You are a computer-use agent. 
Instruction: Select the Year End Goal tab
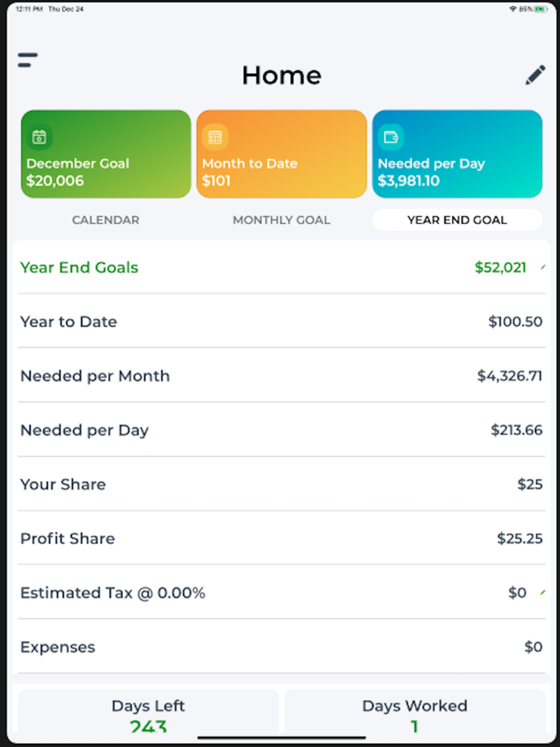click(457, 220)
